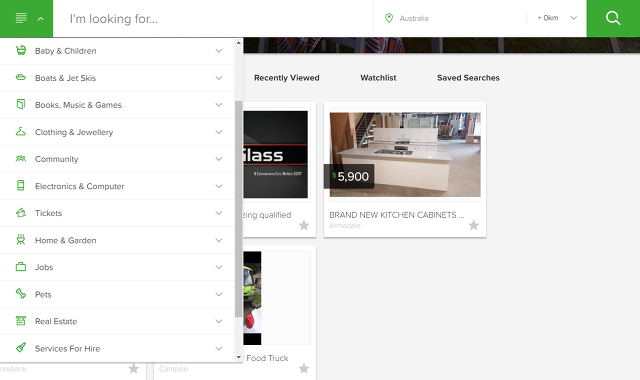Toggle the category hamburger menu button

[27, 18]
